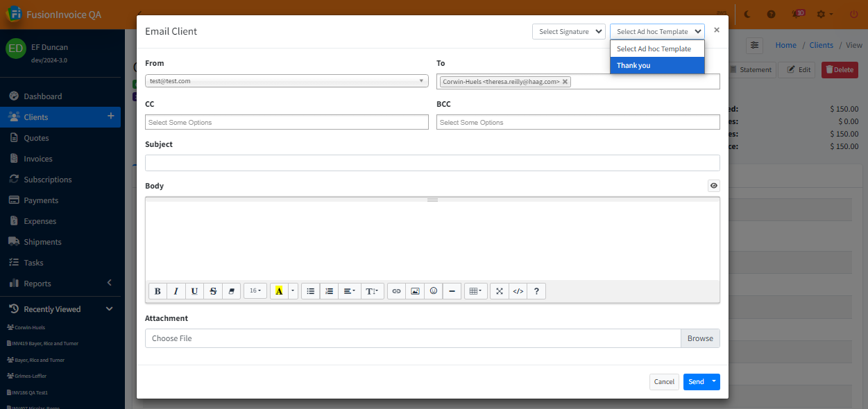The height and width of the screenshot is (409, 868).
Task: Open the Select Signature dropdown
Action: [568, 32]
